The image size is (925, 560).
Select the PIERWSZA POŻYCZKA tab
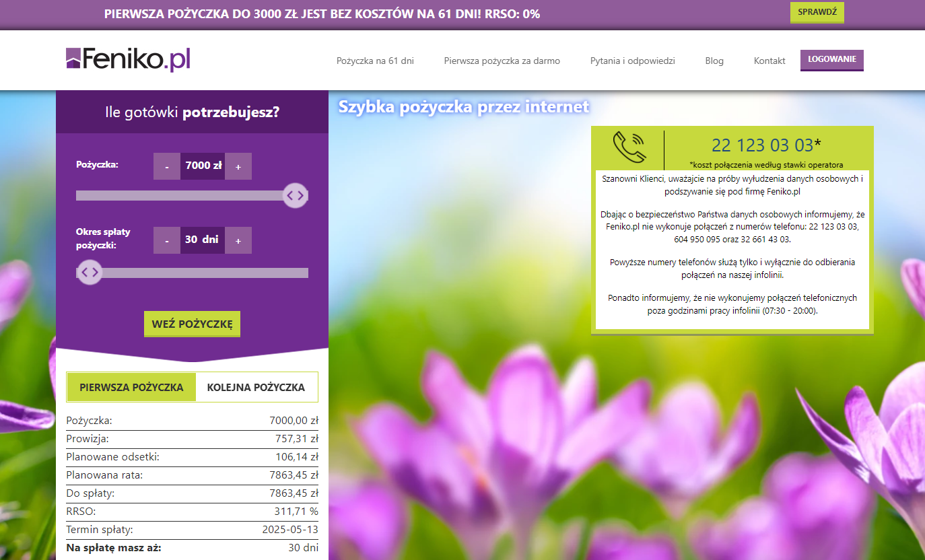(x=131, y=387)
